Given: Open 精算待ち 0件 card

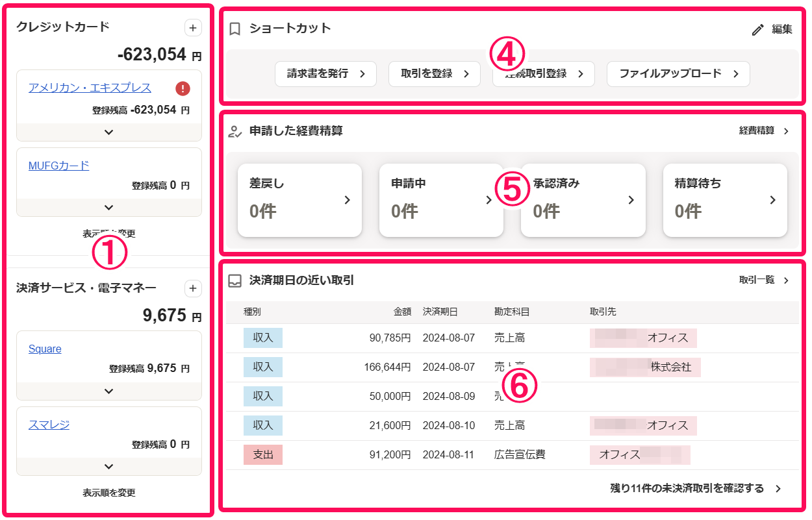Looking at the screenshot, I should pos(725,200).
